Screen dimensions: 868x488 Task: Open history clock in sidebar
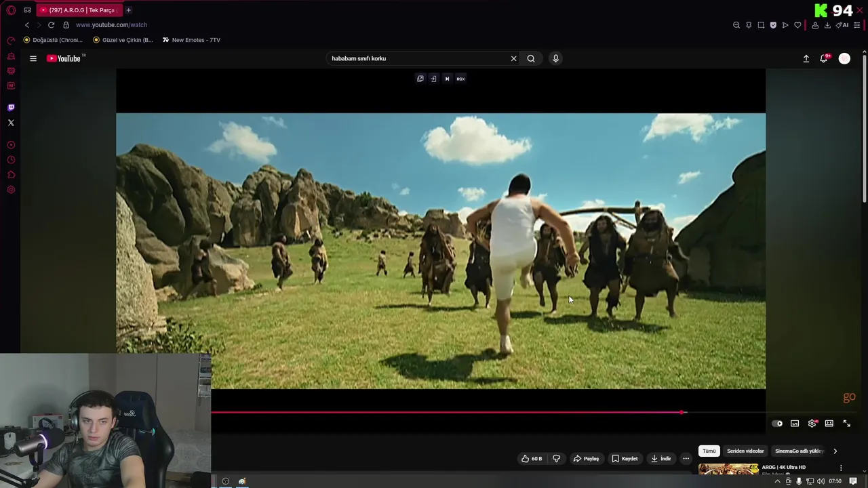click(11, 160)
